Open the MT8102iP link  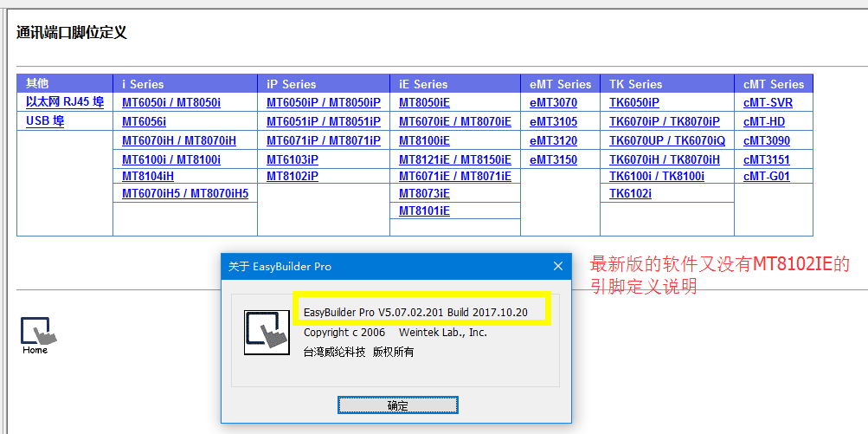tap(293, 176)
